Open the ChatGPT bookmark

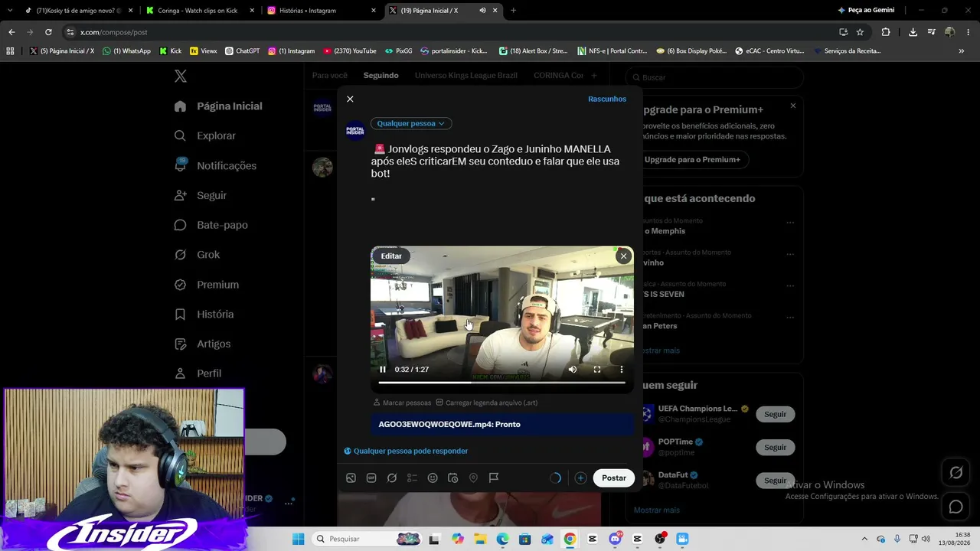click(x=242, y=51)
